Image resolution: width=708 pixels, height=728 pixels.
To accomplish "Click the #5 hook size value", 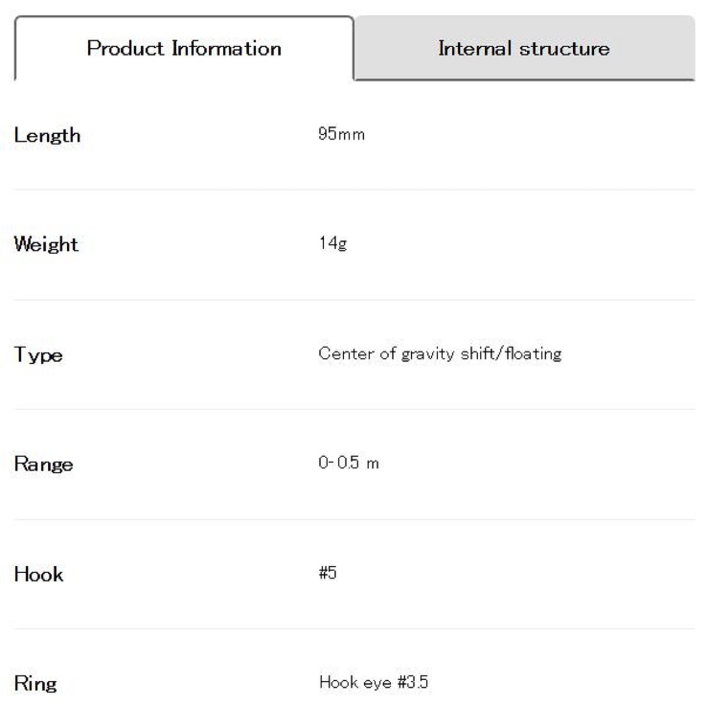I will (328, 573).
